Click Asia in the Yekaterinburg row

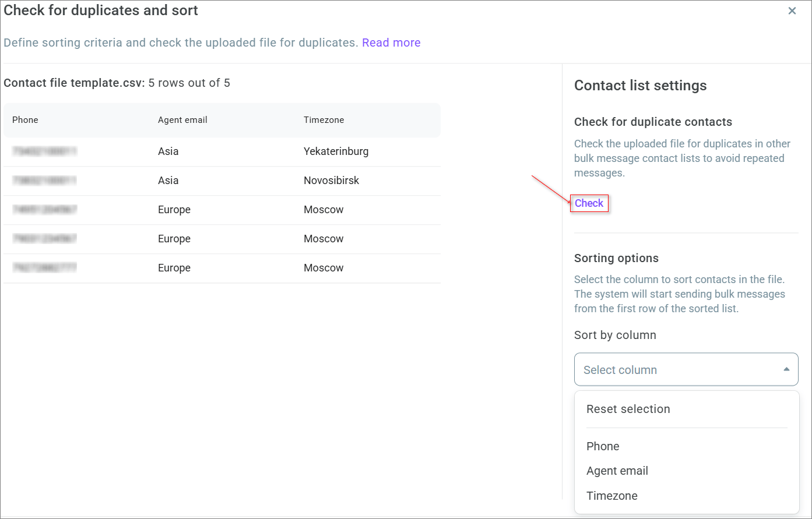168,151
